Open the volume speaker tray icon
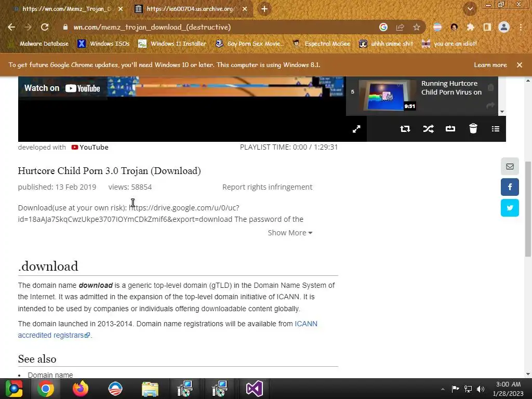Viewport: 532px width, 399px height. [481, 389]
